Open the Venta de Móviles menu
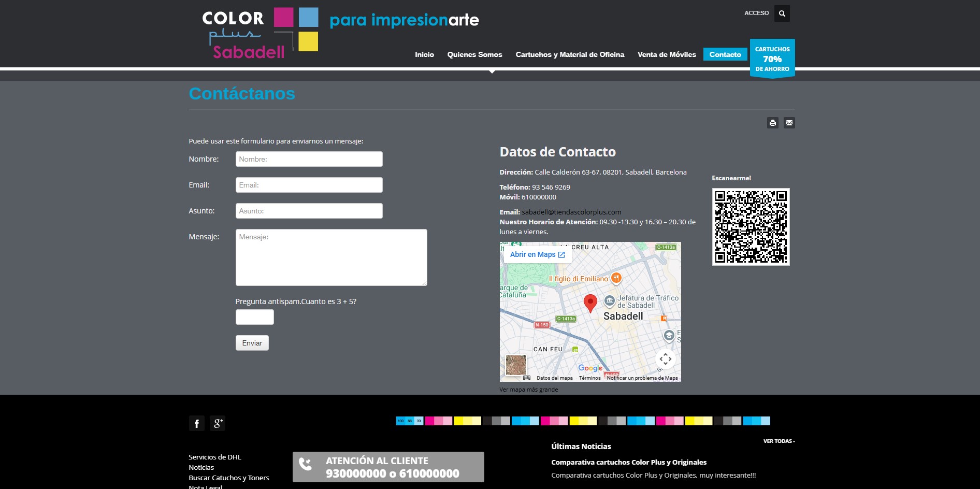The image size is (980, 489). 667,54
